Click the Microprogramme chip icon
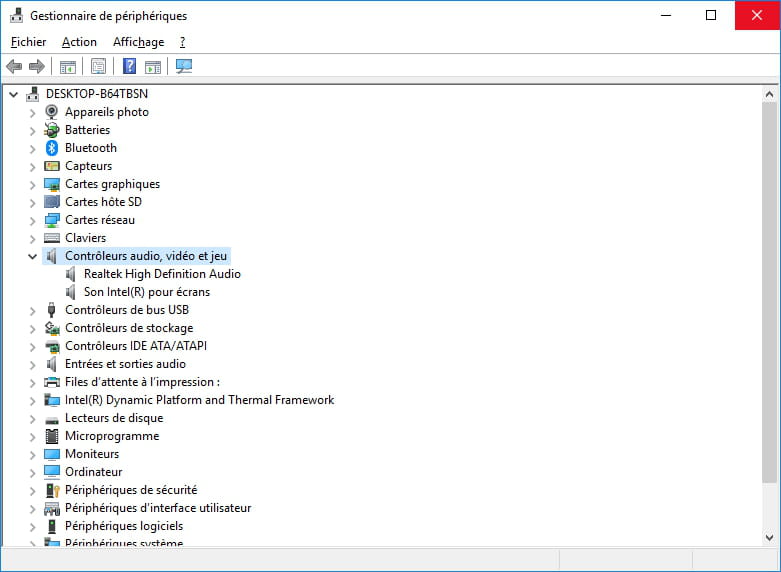Image resolution: width=781 pixels, height=572 pixels. [x=52, y=436]
